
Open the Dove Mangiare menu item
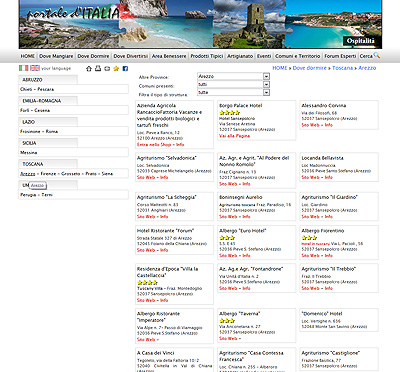coord(56,56)
